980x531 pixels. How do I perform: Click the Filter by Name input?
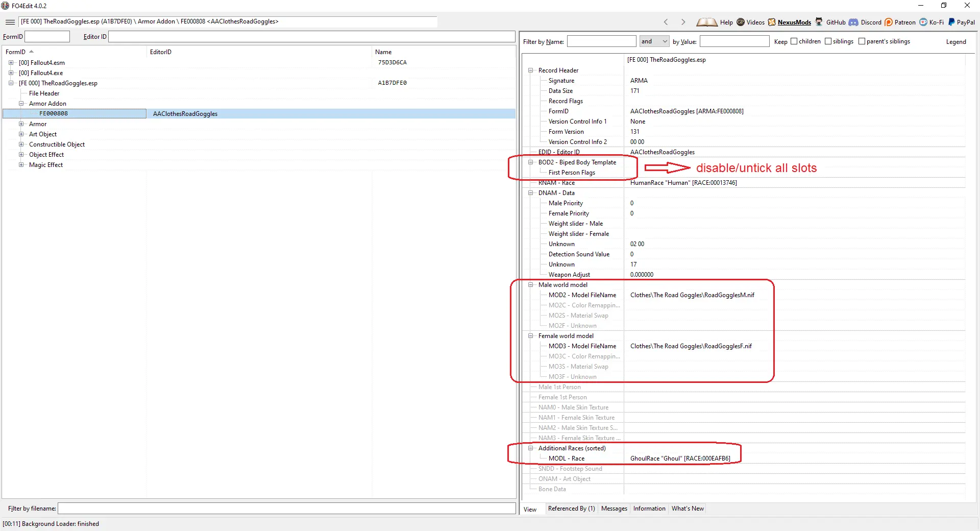click(x=602, y=41)
